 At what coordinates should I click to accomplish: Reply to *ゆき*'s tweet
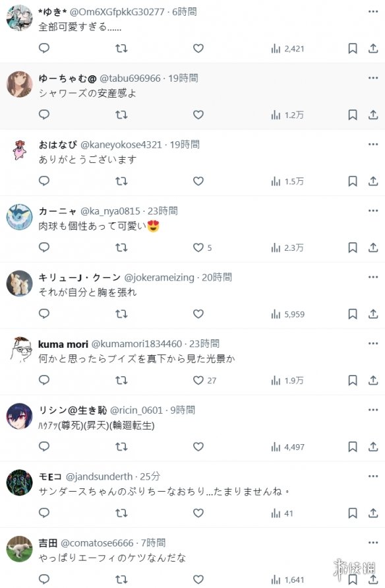click(44, 48)
